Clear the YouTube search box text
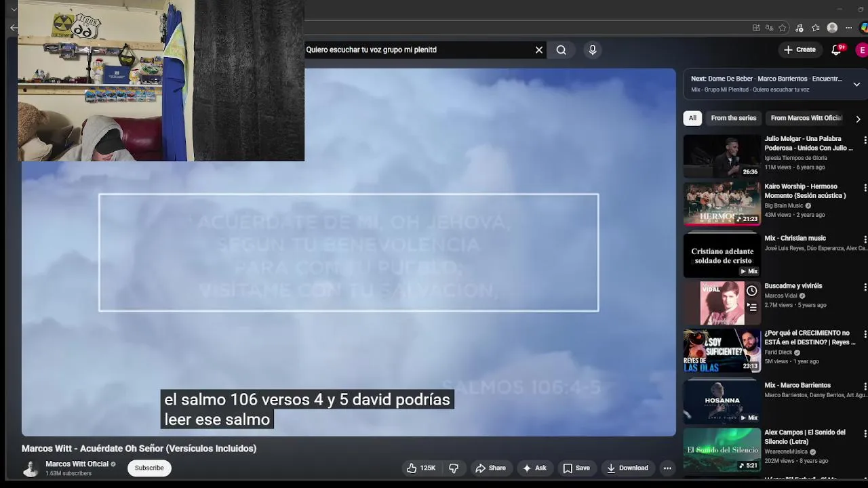 coord(539,50)
